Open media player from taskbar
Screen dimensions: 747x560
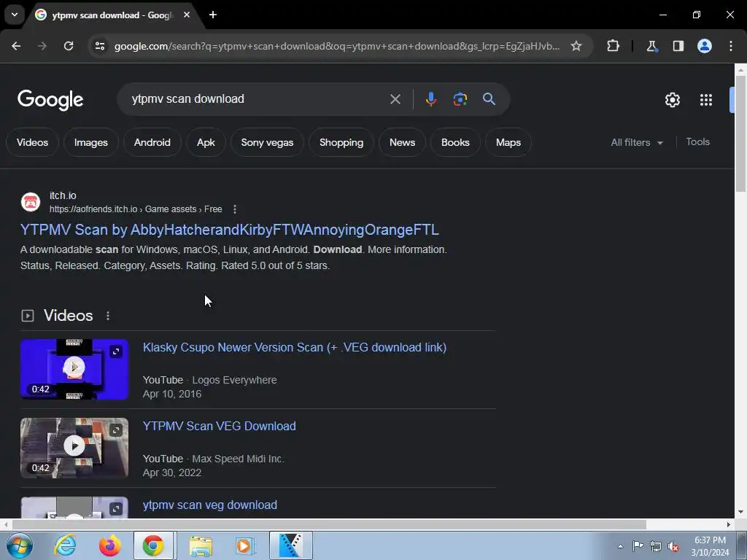point(245,545)
